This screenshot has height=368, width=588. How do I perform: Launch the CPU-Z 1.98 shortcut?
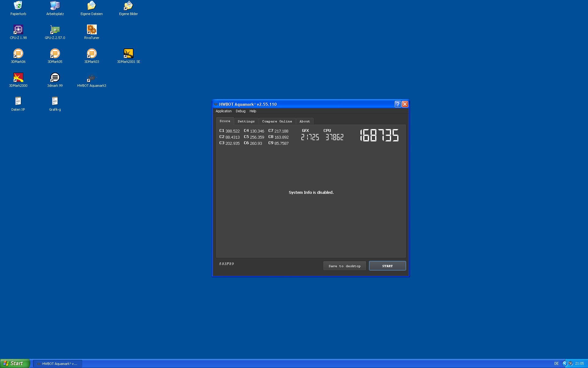18,32
